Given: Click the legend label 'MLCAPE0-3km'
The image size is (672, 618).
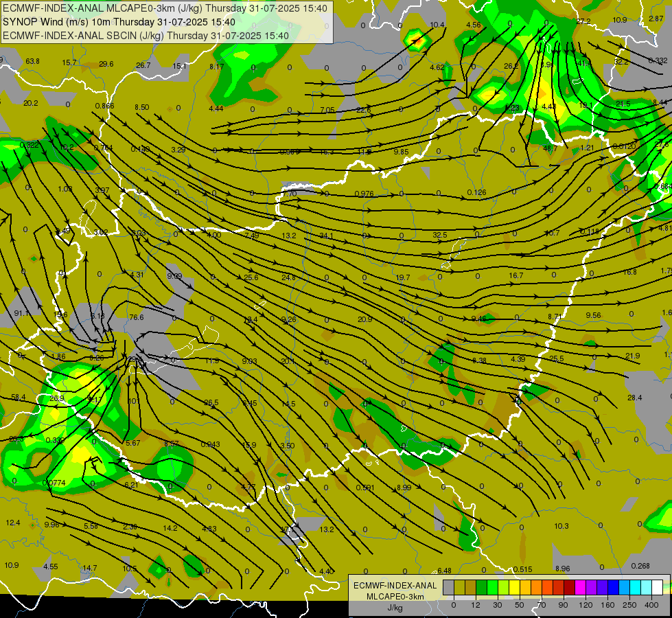Looking at the screenshot, I should tap(395, 597).
